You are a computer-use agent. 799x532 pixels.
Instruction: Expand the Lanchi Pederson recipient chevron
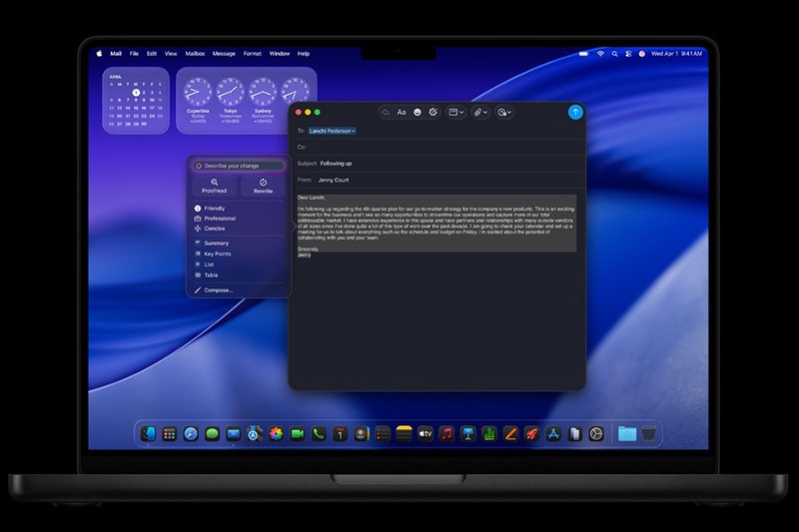click(354, 132)
